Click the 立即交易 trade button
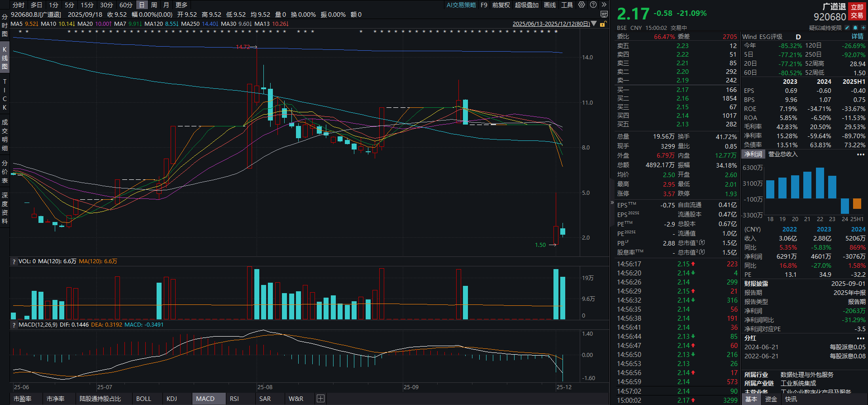 857,11
